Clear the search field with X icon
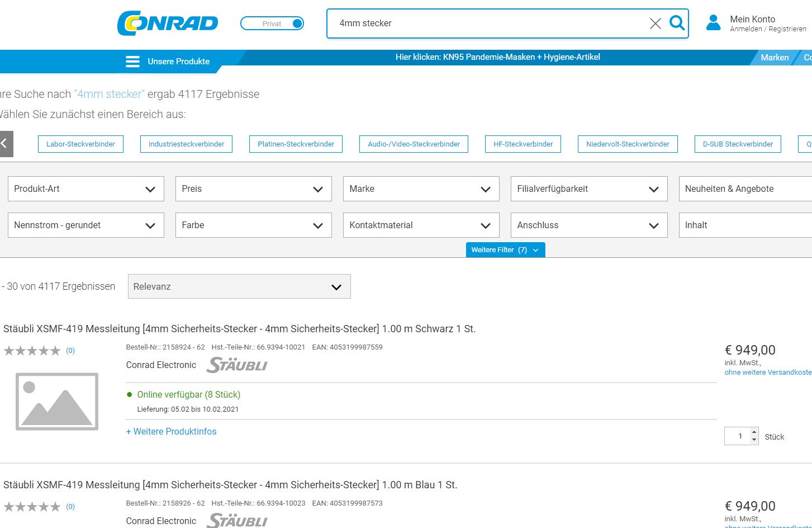Screen dimensions: 812x528 (x=656, y=23)
